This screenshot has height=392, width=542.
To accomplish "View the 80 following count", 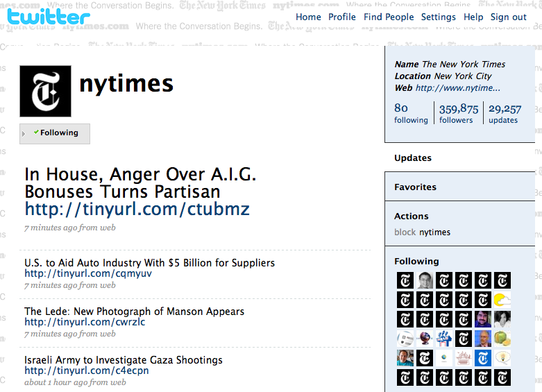I will [x=411, y=113].
